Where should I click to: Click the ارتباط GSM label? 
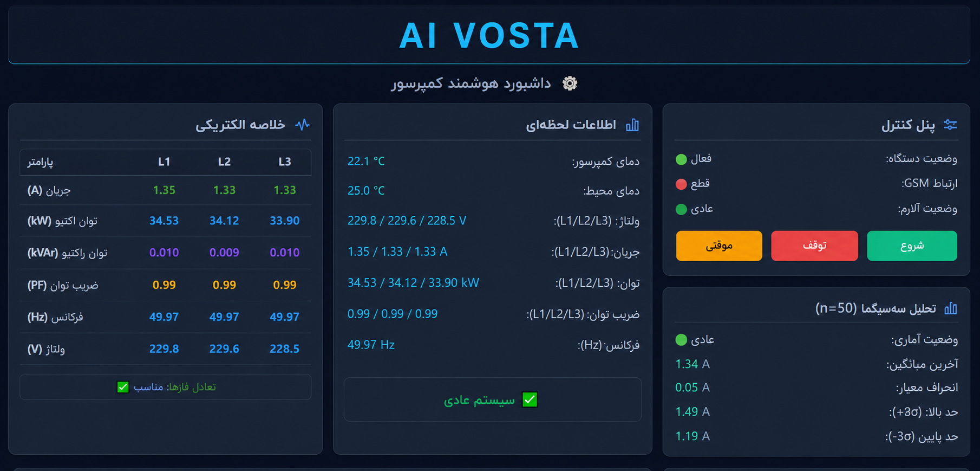929,184
